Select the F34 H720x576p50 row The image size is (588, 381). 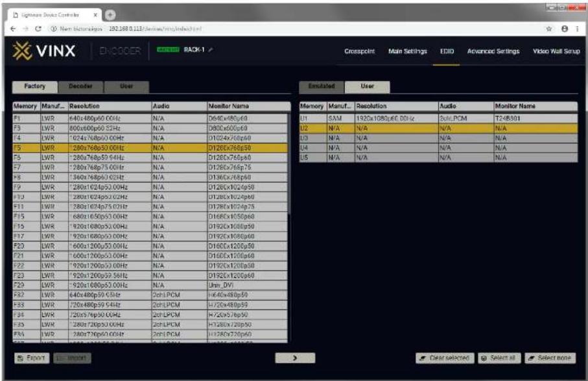click(x=150, y=315)
